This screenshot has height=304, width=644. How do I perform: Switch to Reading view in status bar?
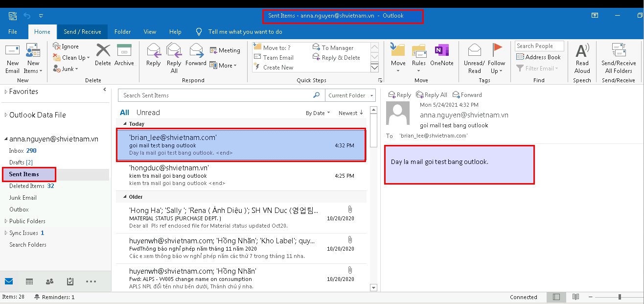(x=576, y=297)
